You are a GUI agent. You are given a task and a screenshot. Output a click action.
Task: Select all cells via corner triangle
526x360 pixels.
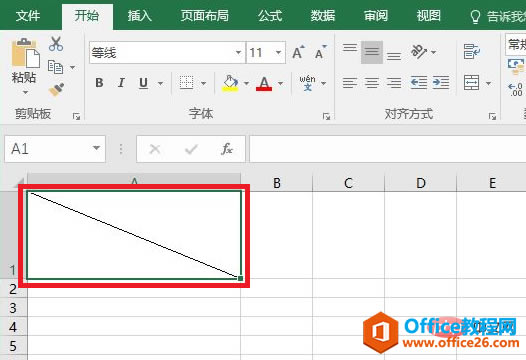pyautogui.click(x=20, y=182)
